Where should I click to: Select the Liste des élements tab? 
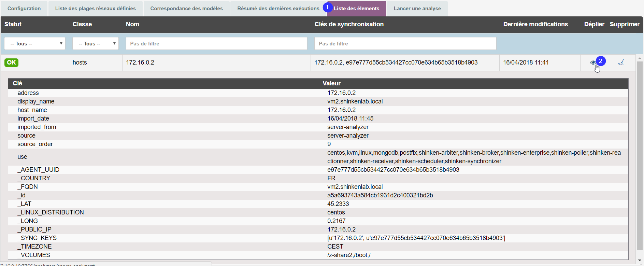[x=357, y=9]
